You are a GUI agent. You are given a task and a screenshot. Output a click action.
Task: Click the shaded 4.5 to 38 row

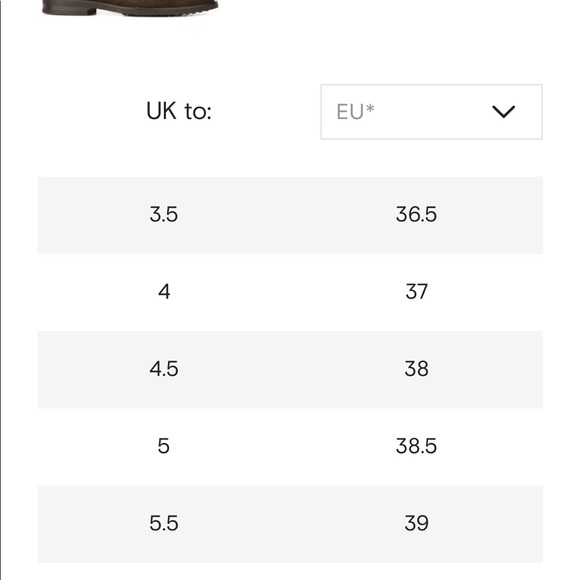coord(290,370)
